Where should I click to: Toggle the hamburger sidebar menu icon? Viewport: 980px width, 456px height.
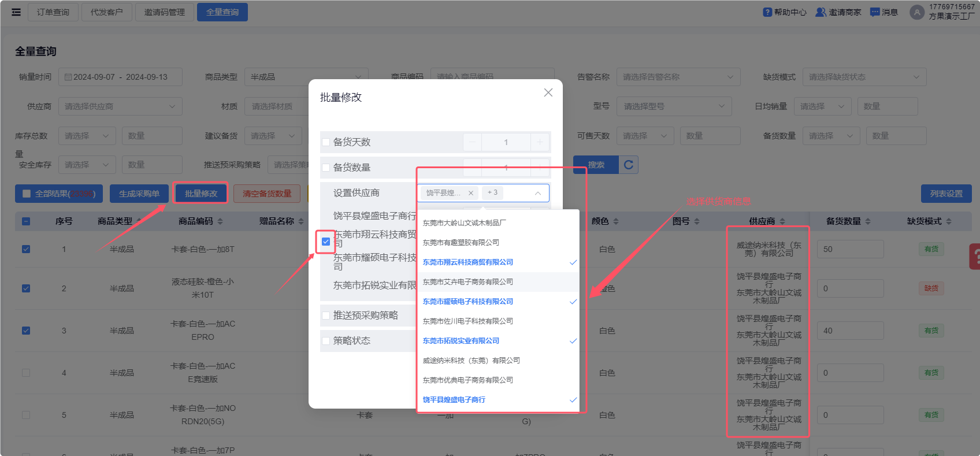pyautogui.click(x=16, y=12)
